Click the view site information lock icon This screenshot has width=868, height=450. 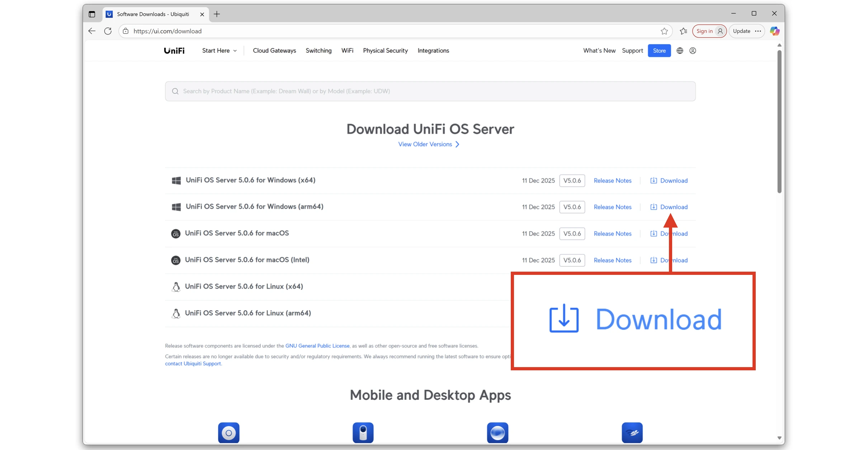126,31
